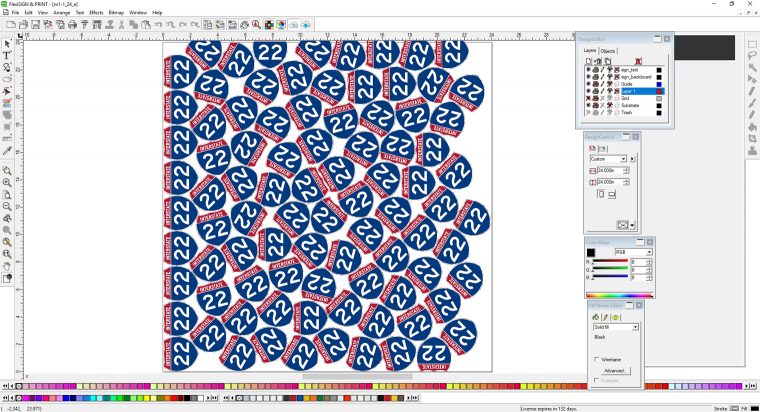Click the G value spinner in color mixer
This screenshot has width=760, height=412.
coord(649,270)
